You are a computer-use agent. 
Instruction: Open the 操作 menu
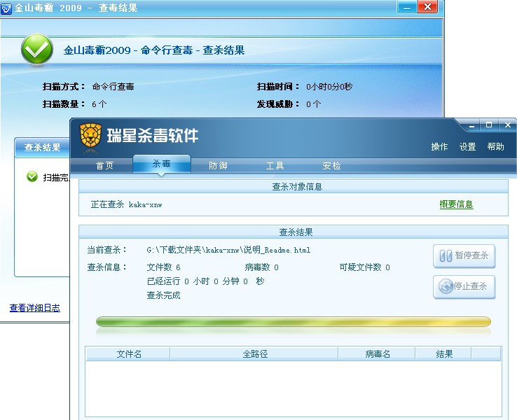click(x=439, y=146)
